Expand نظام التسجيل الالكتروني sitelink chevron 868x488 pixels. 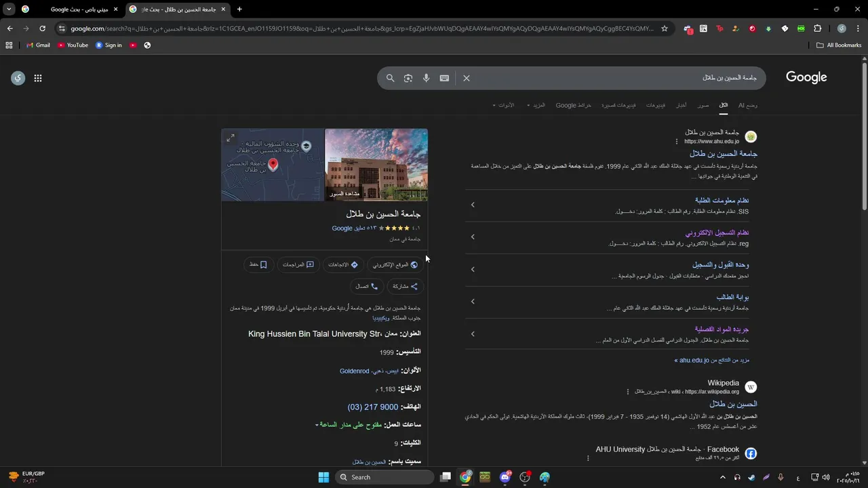[x=473, y=237]
